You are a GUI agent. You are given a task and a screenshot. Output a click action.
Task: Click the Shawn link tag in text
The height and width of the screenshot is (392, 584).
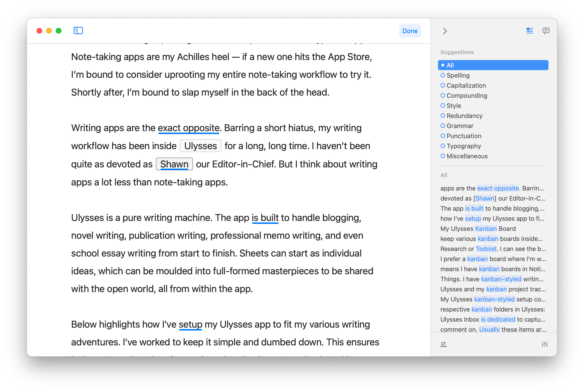click(x=174, y=164)
